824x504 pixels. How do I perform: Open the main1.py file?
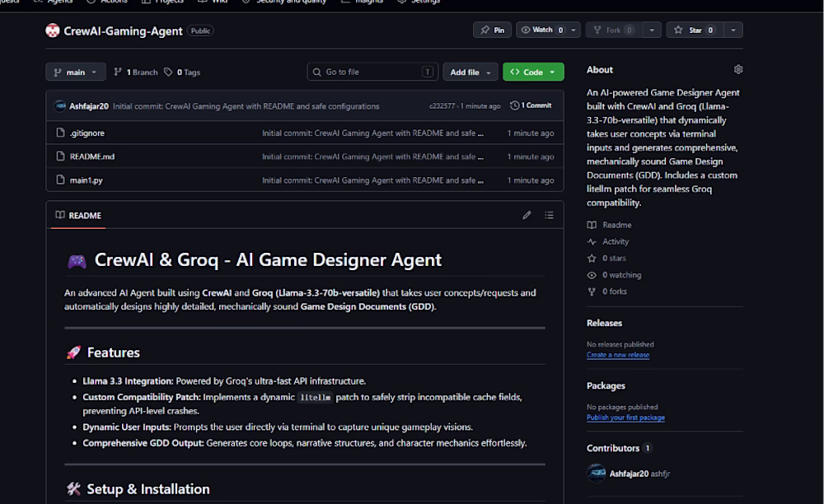pos(87,180)
